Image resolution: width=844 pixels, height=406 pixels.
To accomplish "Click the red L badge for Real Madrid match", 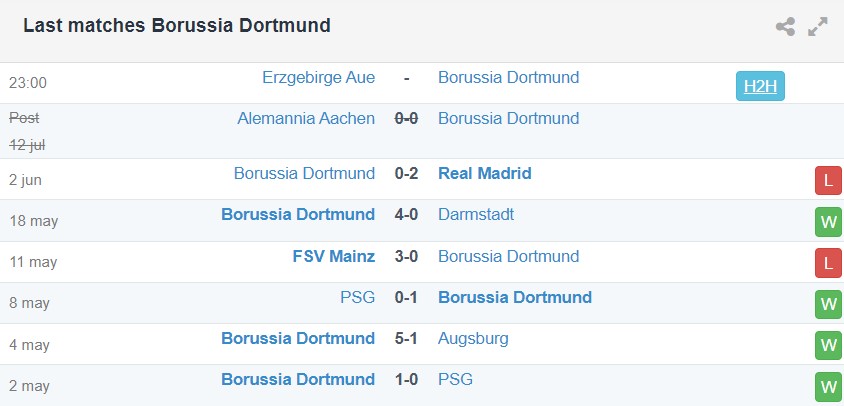I will pyautogui.click(x=827, y=180).
